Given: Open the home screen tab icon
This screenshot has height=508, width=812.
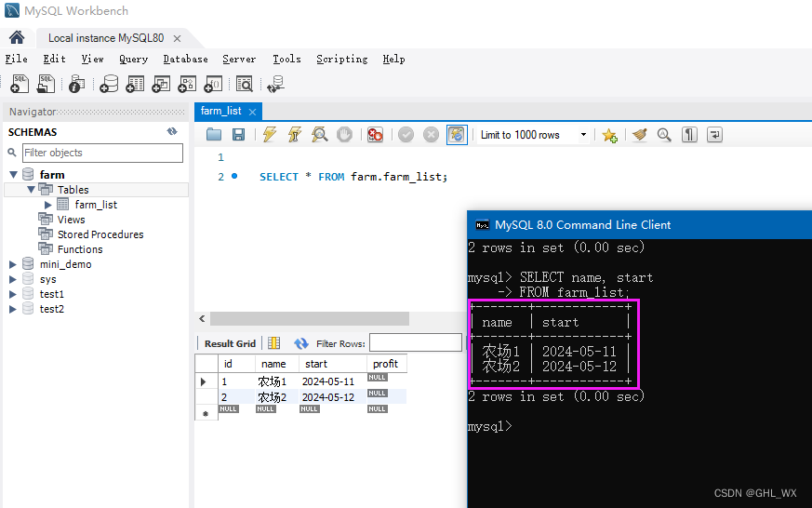Looking at the screenshot, I should (x=17, y=38).
